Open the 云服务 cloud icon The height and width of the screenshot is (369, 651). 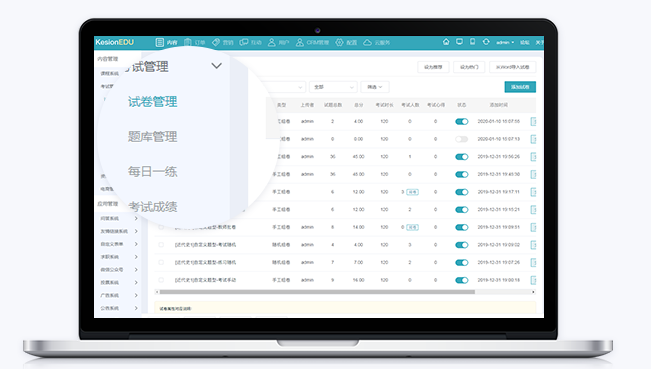click(367, 42)
